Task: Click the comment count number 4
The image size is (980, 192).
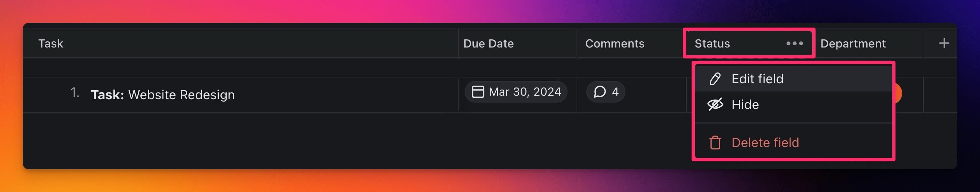Action: pos(615,92)
